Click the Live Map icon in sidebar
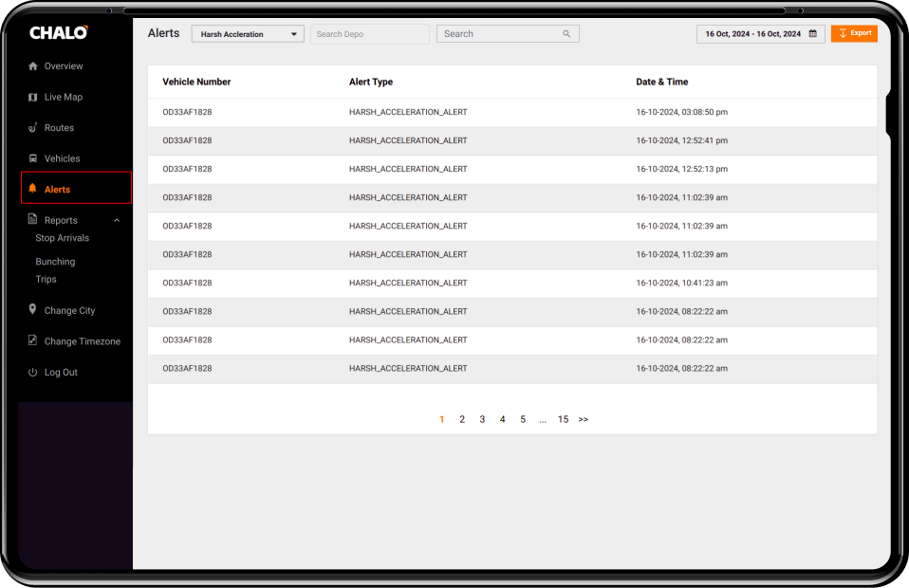 click(33, 98)
